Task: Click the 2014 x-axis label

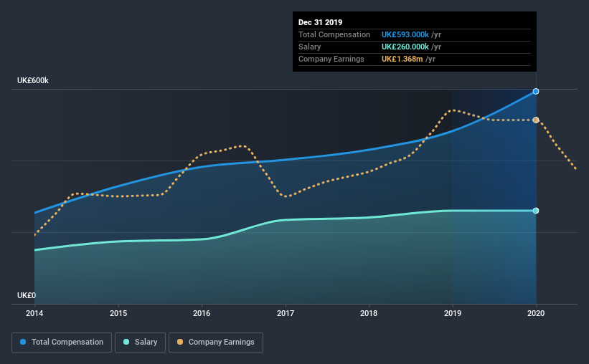Action: point(34,313)
